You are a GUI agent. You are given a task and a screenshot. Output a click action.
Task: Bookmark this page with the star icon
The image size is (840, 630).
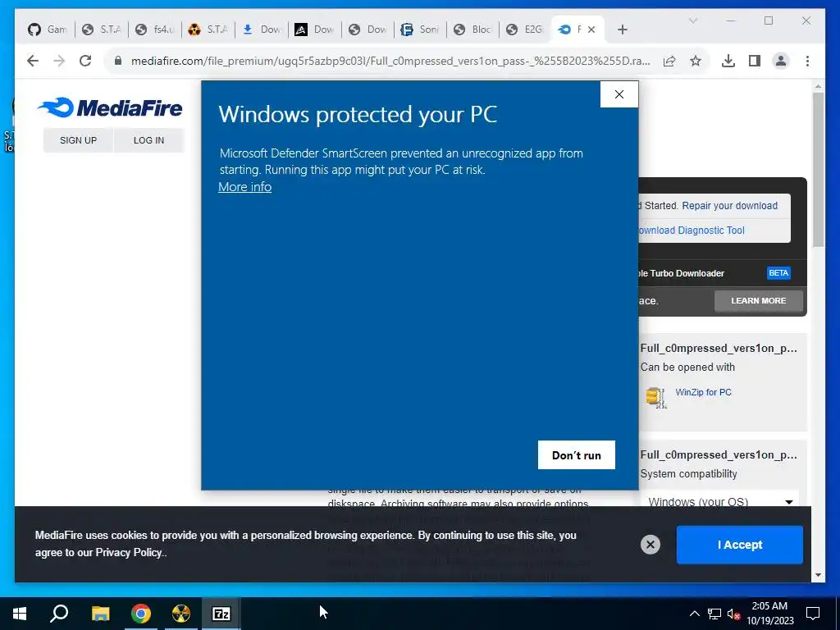pyautogui.click(x=696, y=61)
